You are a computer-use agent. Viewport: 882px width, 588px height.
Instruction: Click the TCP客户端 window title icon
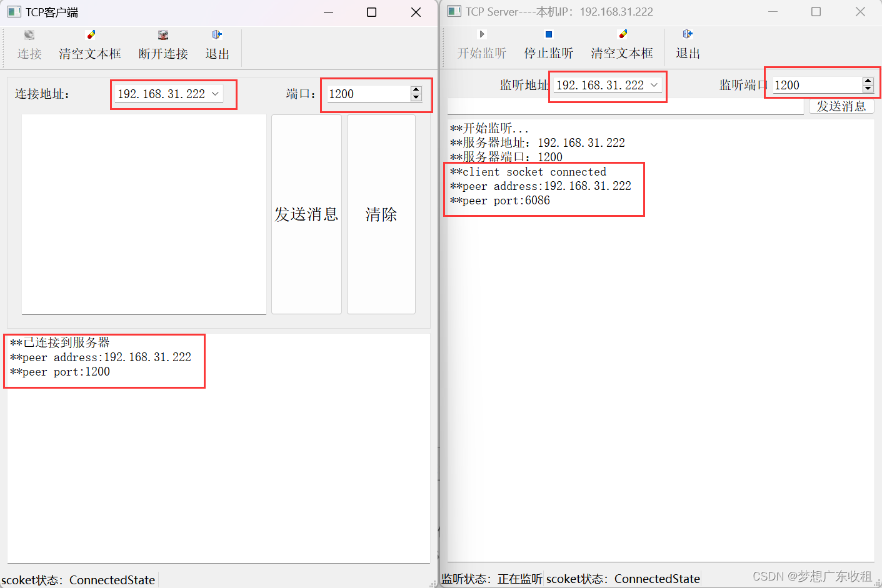[14, 12]
